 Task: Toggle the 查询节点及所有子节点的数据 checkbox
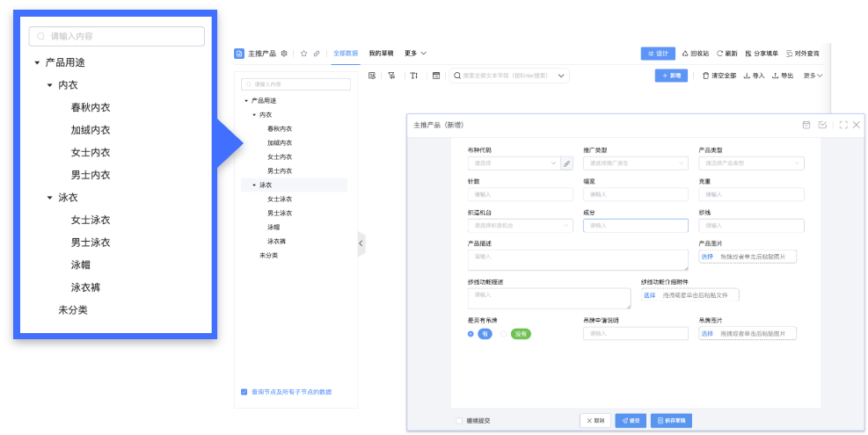tap(244, 392)
